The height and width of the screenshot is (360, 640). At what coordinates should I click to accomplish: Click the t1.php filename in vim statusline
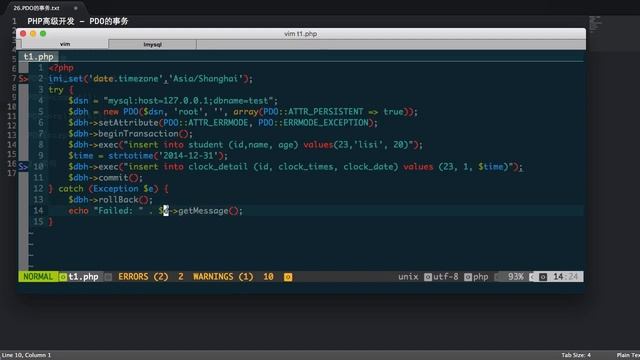point(83,277)
